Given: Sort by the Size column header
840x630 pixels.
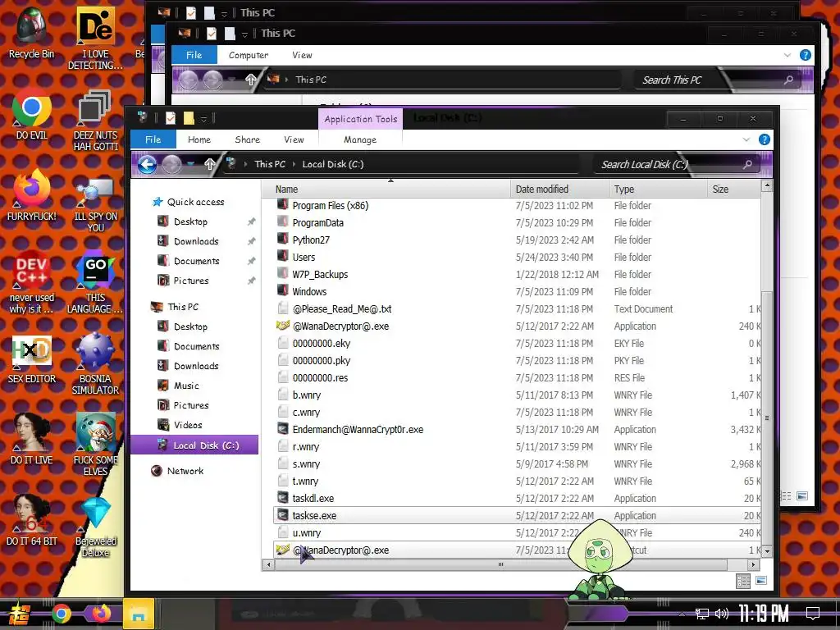Looking at the screenshot, I should pos(734,189).
